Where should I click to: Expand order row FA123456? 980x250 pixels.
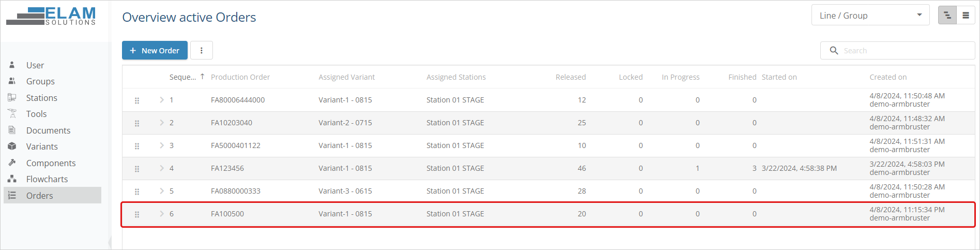tap(162, 168)
